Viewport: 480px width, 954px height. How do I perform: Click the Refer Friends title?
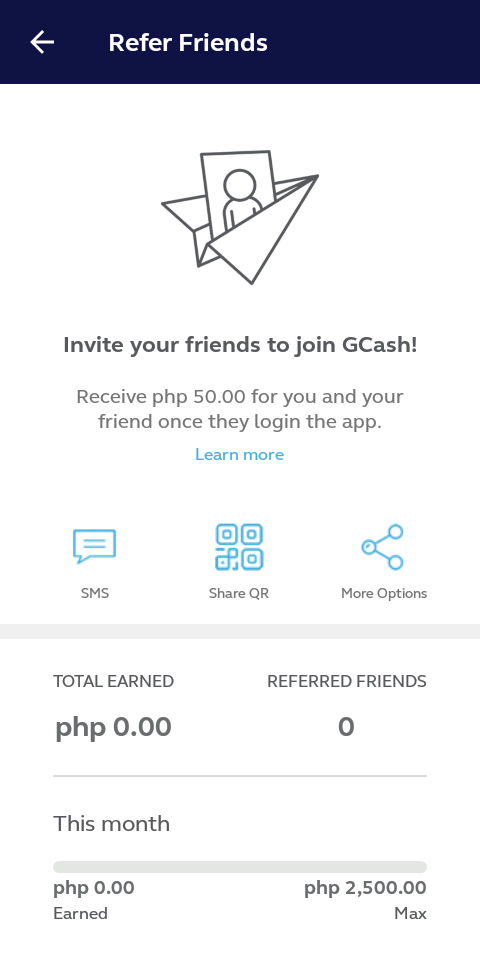pos(188,43)
